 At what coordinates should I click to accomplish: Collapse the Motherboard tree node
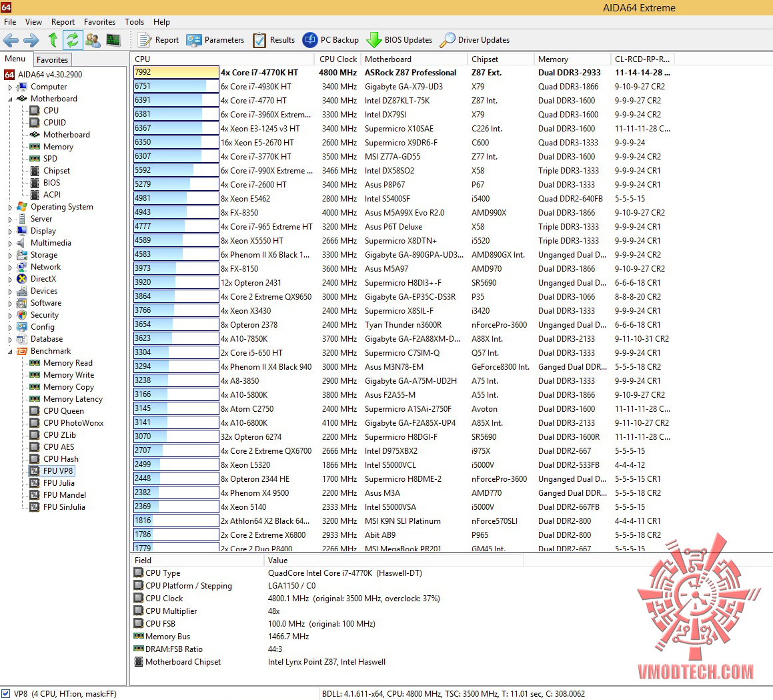coord(10,99)
